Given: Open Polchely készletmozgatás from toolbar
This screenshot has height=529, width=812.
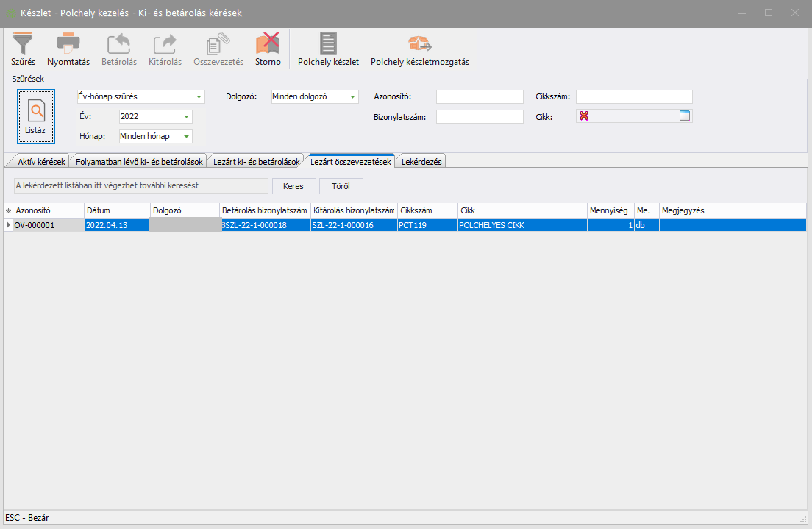Looking at the screenshot, I should [419, 44].
